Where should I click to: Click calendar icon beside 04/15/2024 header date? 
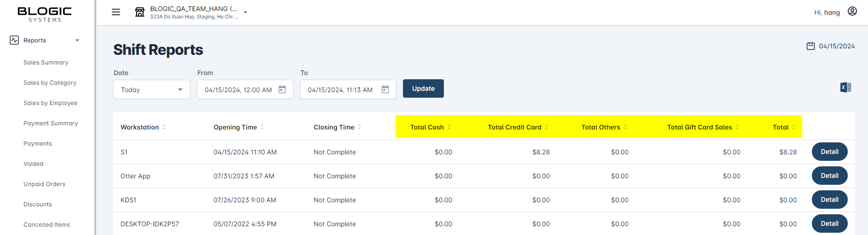tap(811, 46)
